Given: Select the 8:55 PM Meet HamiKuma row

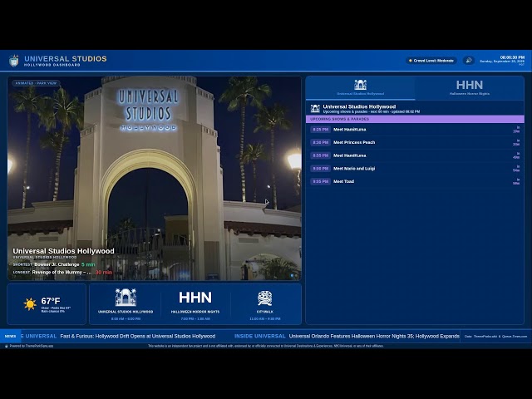Looking at the screenshot, I should pyautogui.click(x=415, y=155).
